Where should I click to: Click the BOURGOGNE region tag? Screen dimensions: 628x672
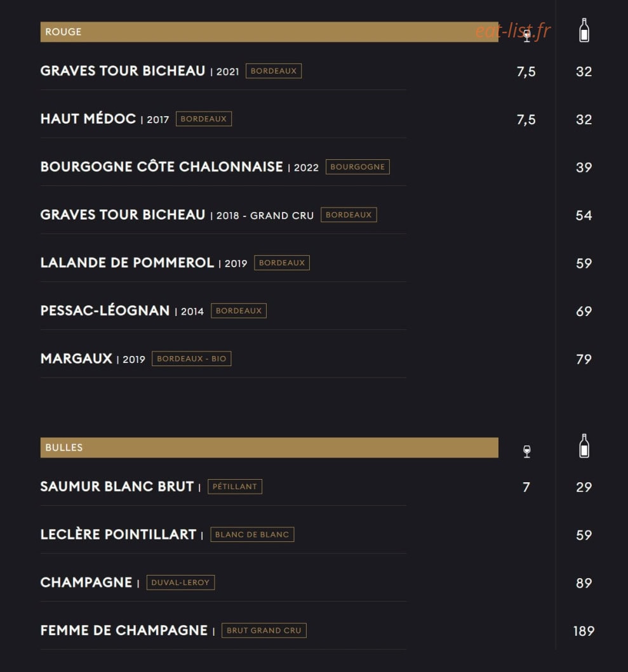tap(357, 167)
